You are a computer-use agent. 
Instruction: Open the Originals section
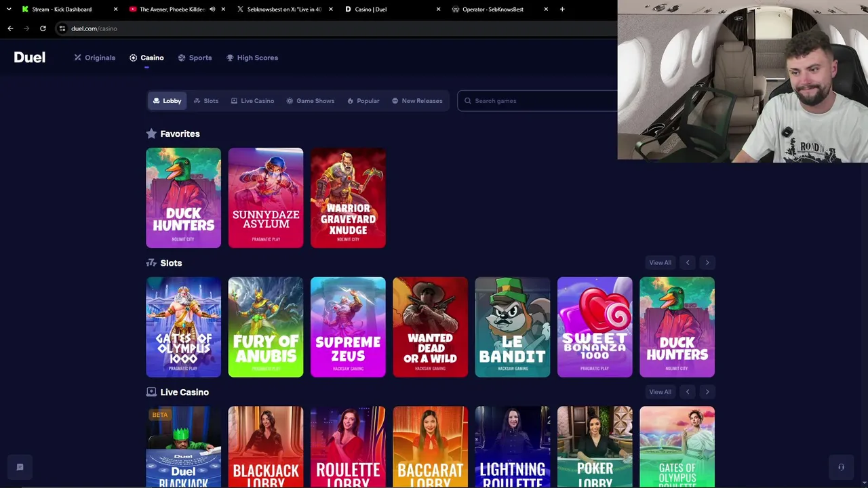tap(95, 58)
